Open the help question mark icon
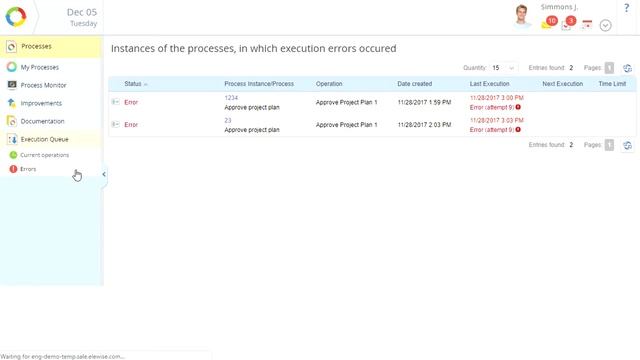This screenshot has width=640, height=360. [626, 8]
